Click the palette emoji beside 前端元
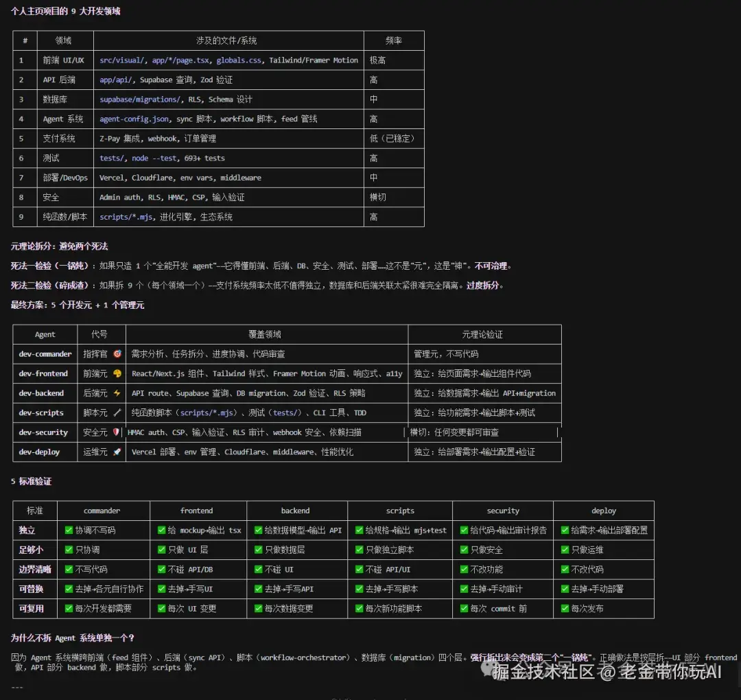 [117, 373]
